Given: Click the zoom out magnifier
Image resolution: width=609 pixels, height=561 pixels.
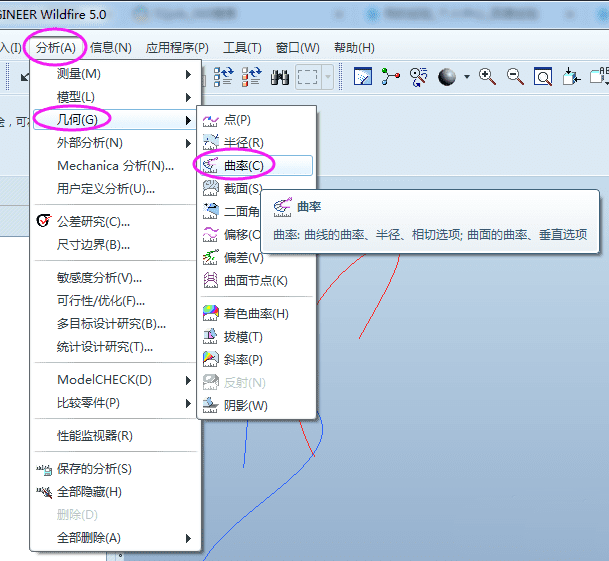Looking at the screenshot, I should pyautogui.click(x=515, y=76).
